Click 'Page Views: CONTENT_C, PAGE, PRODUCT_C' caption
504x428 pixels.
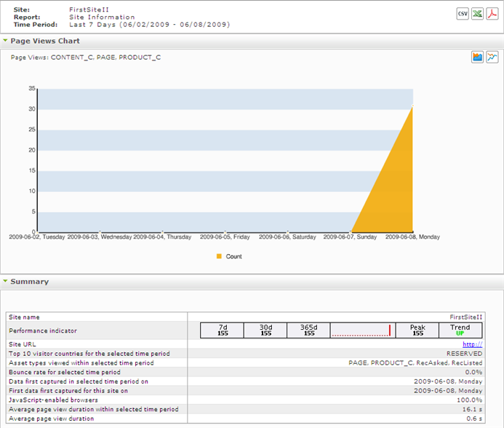[86, 58]
